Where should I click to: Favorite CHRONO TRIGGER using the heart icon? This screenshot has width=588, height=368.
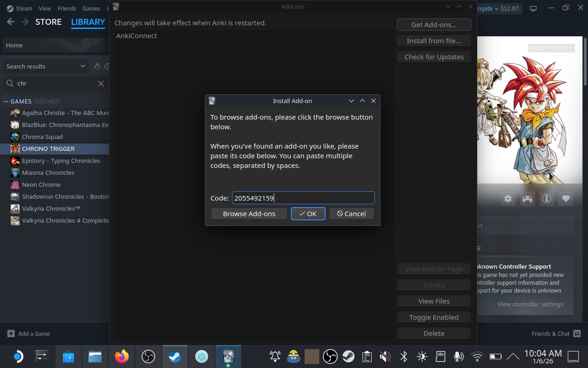pyautogui.click(x=565, y=198)
